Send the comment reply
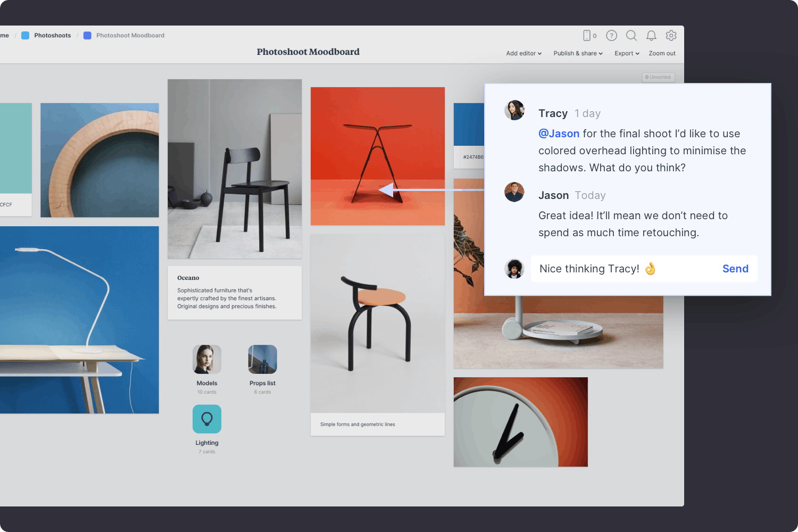798x532 pixels. click(x=735, y=269)
